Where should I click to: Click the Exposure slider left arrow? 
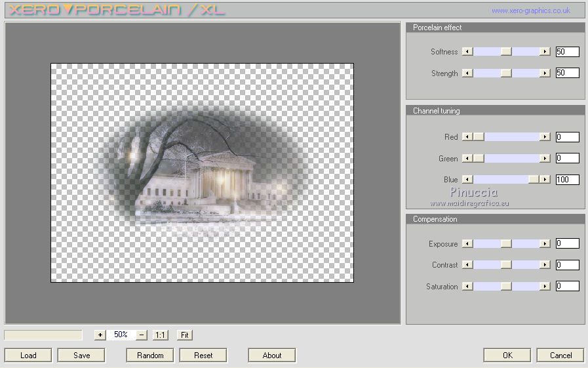coord(467,244)
